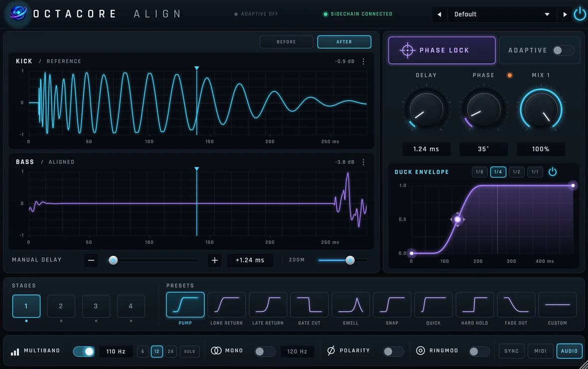Viewport: 588px width, 369px height.
Task: Click the Octacore logo icon
Action: pos(17,13)
